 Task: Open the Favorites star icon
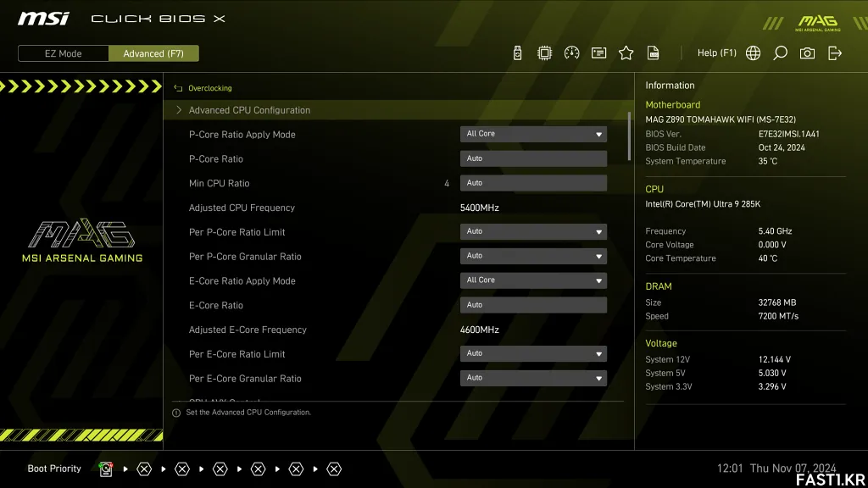pos(626,53)
